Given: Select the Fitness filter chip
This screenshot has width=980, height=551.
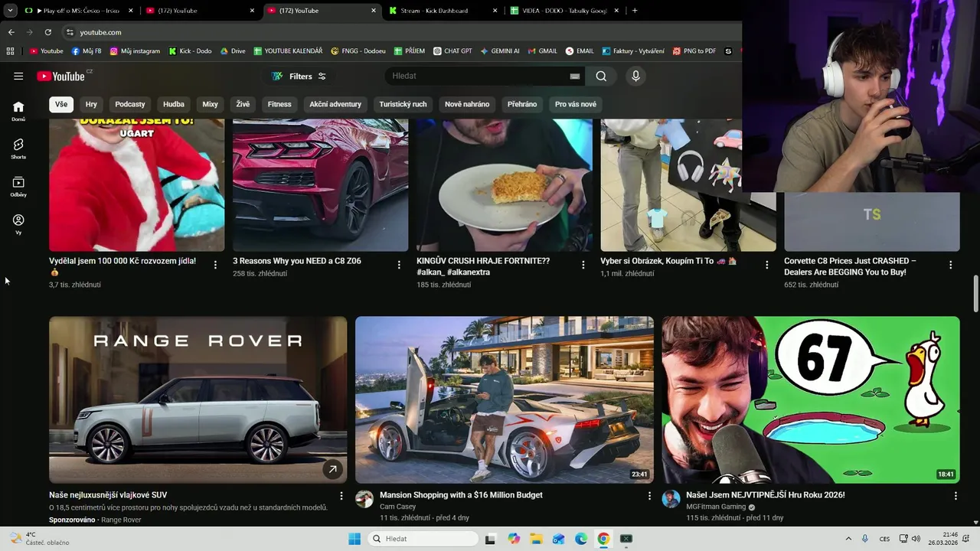Looking at the screenshot, I should click(279, 104).
